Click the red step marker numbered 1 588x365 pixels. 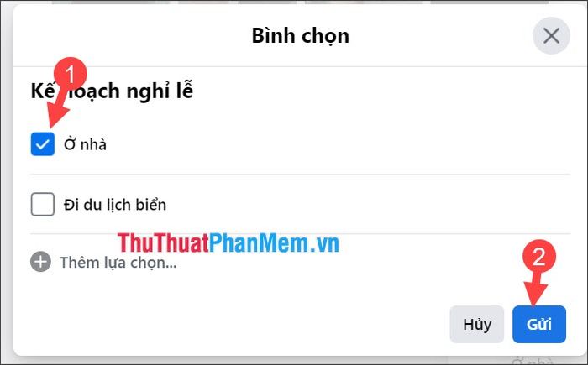(x=70, y=74)
